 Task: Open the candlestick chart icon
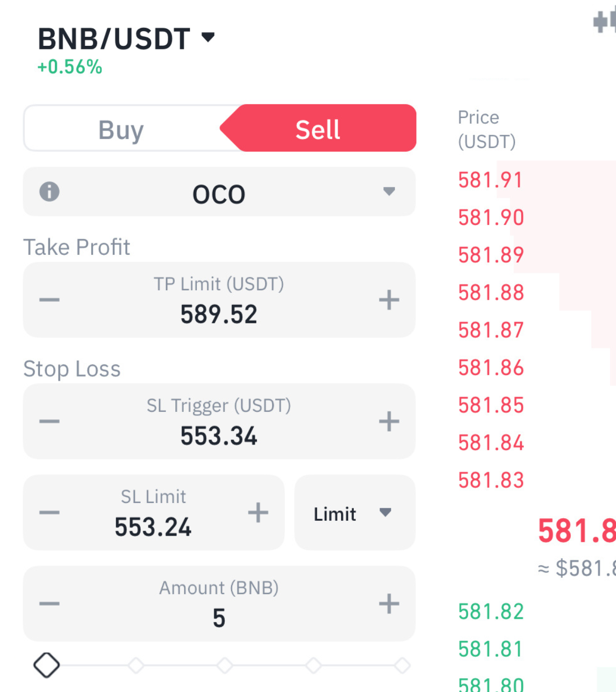click(604, 22)
